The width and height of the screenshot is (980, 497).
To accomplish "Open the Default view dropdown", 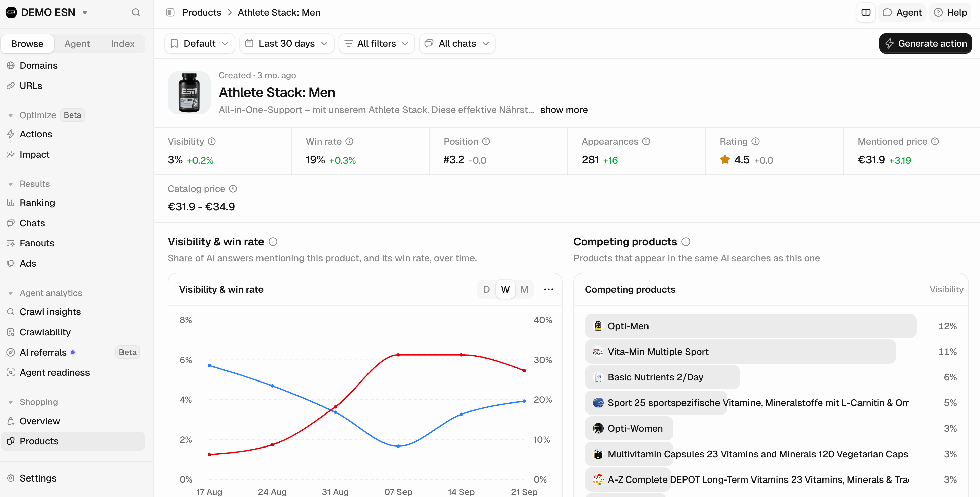I will pyautogui.click(x=199, y=43).
